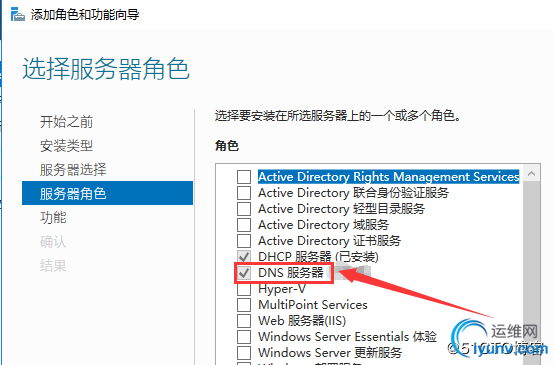Click the DHCP 服务器 (已安装) checkbox

(244, 257)
